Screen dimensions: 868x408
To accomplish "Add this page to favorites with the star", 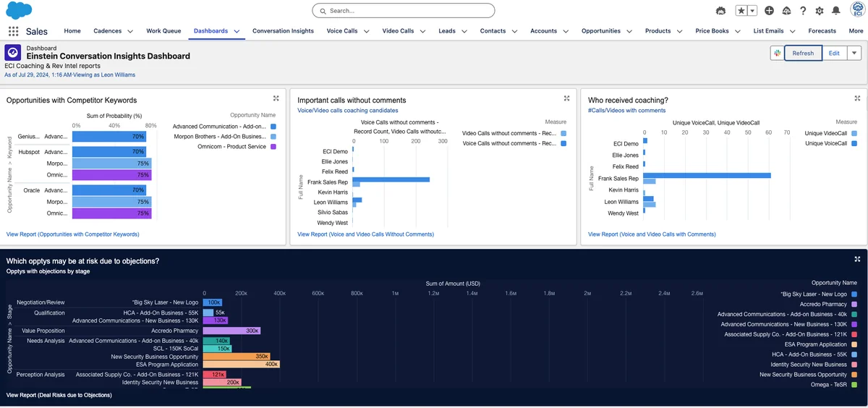I will [741, 11].
